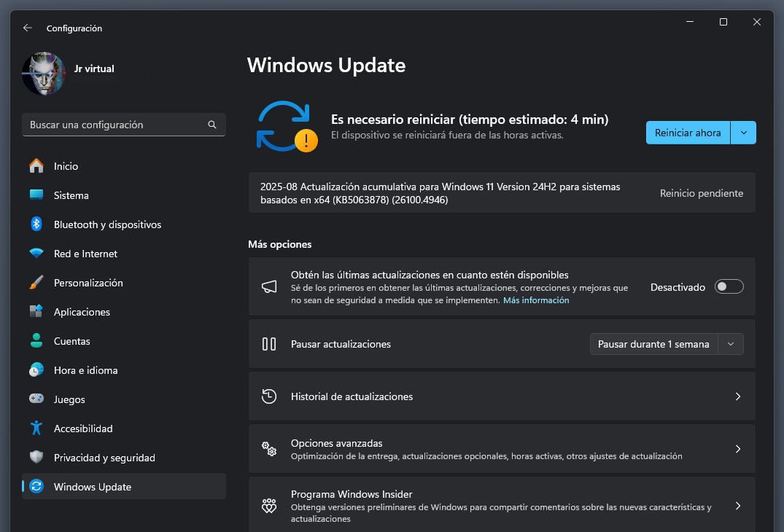This screenshot has width=784, height=532.
Task: Click the Cuentas person icon
Action: tap(36, 340)
